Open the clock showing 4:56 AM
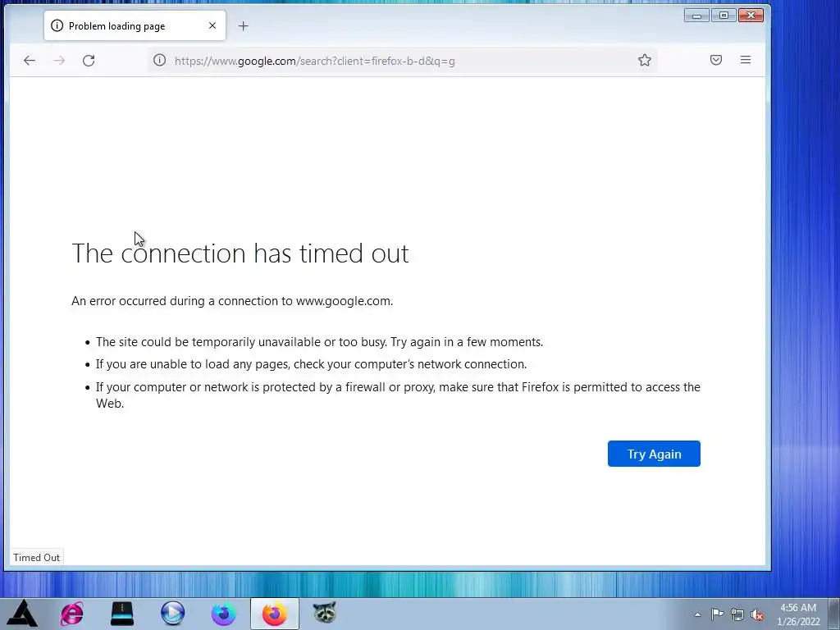840x630 pixels. click(798, 614)
